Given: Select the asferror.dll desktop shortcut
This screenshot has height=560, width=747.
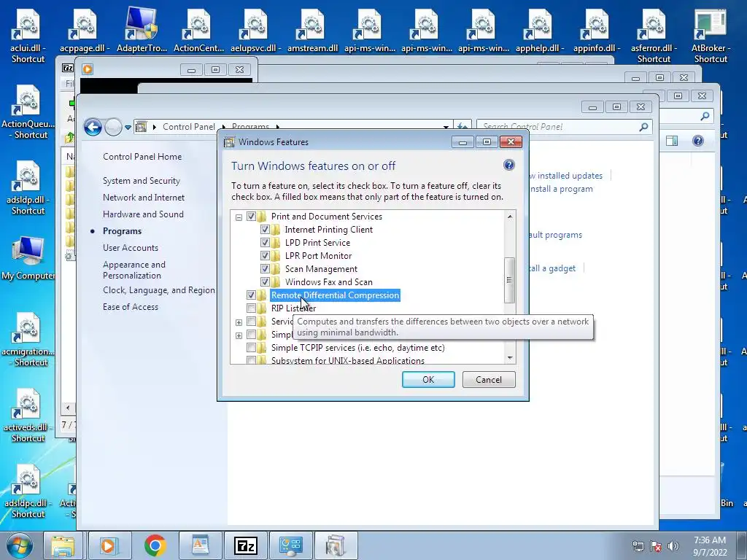Looking at the screenshot, I should pyautogui.click(x=654, y=36).
